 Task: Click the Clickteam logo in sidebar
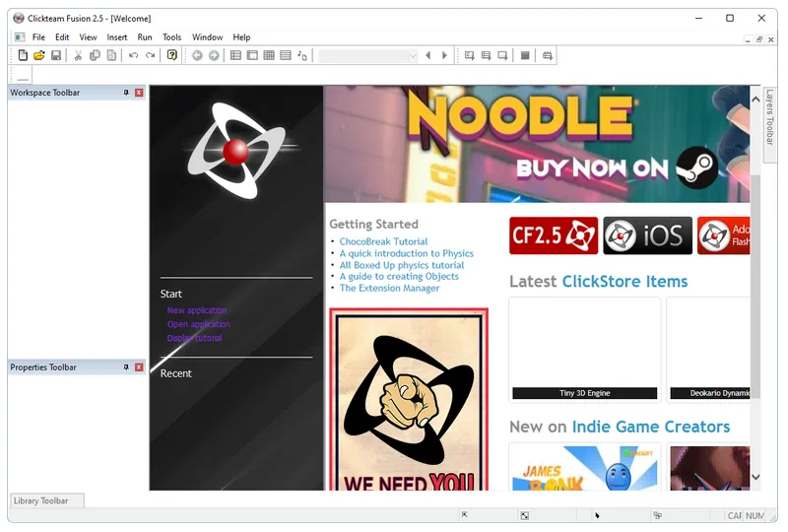pos(237,151)
